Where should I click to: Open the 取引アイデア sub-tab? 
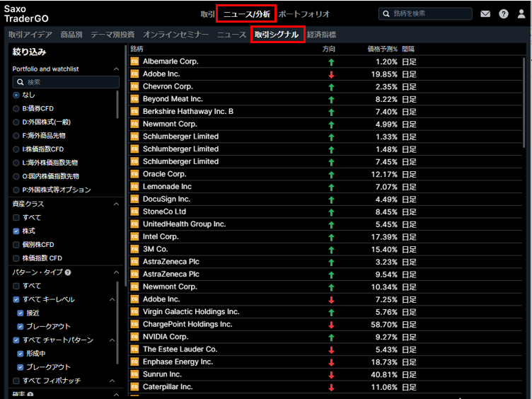pos(30,35)
